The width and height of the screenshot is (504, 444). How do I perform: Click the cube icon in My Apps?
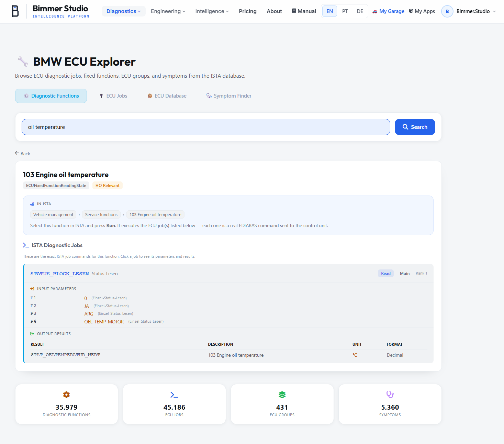pos(411,11)
